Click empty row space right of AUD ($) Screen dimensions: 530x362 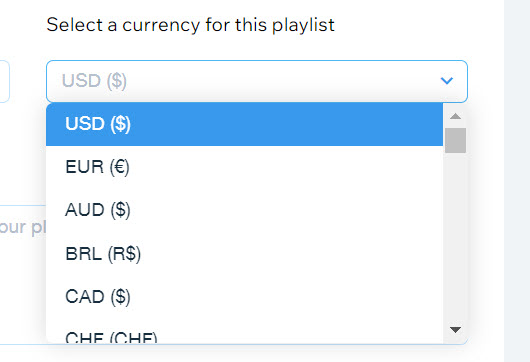tap(287, 210)
